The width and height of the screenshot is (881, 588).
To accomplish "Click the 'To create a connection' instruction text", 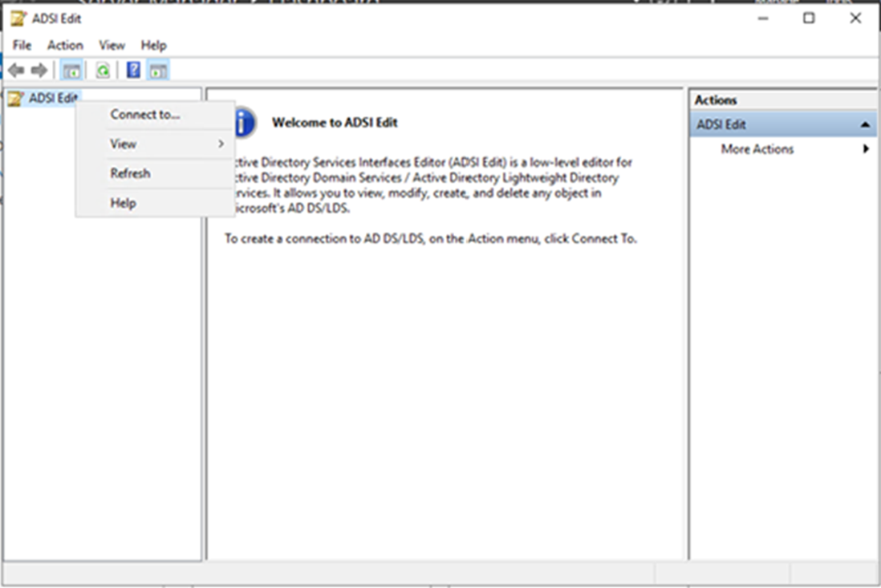I will pos(430,239).
